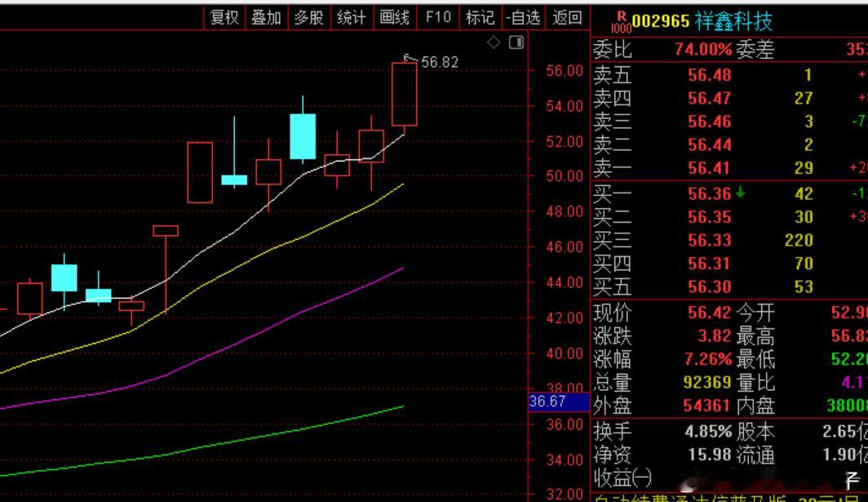Activate the 画线 drawing tool

[x=395, y=18]
